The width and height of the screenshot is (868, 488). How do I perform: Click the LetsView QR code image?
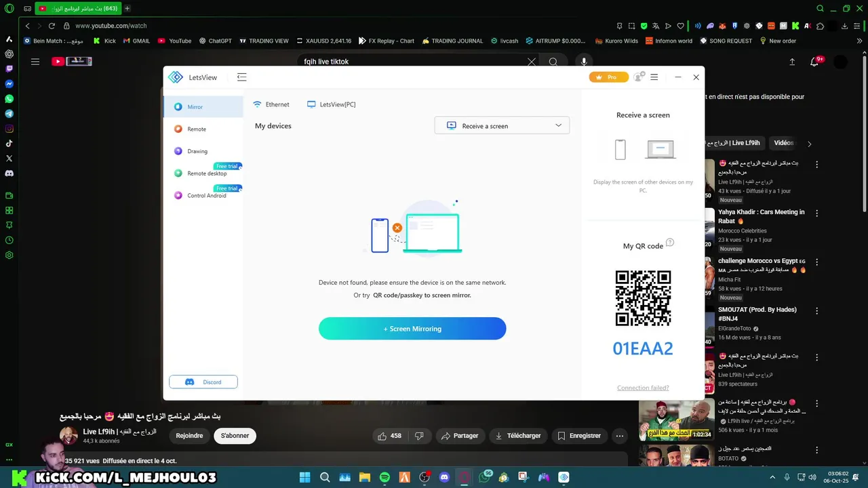643,298
